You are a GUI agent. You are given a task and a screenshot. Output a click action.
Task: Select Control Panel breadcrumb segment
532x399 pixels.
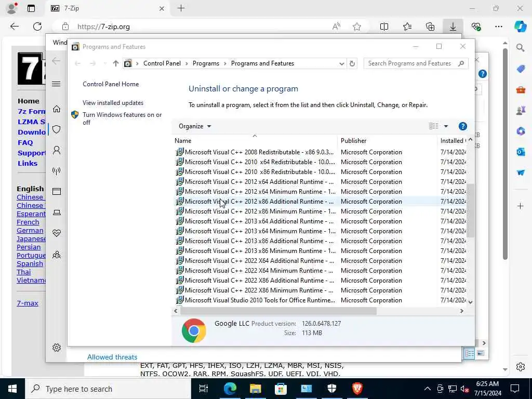pyautogui.click(x=162, y=63)
